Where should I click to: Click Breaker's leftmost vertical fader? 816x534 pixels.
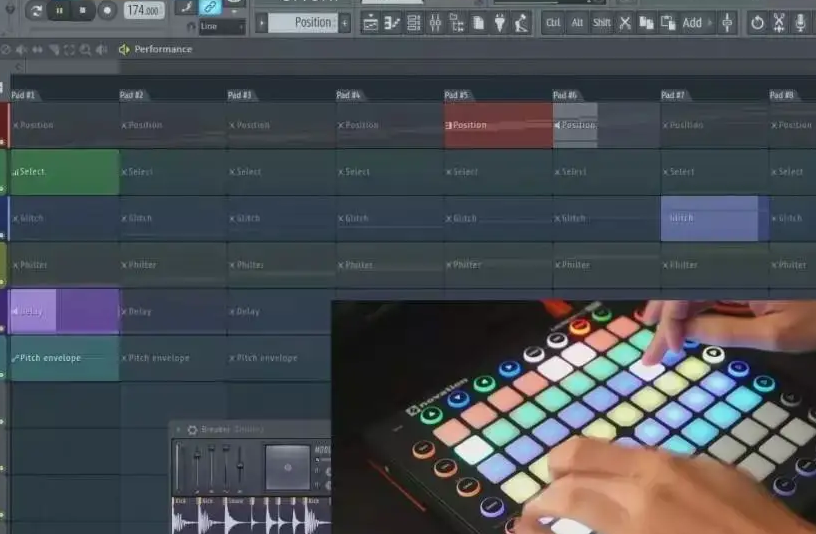click(179, 466)
